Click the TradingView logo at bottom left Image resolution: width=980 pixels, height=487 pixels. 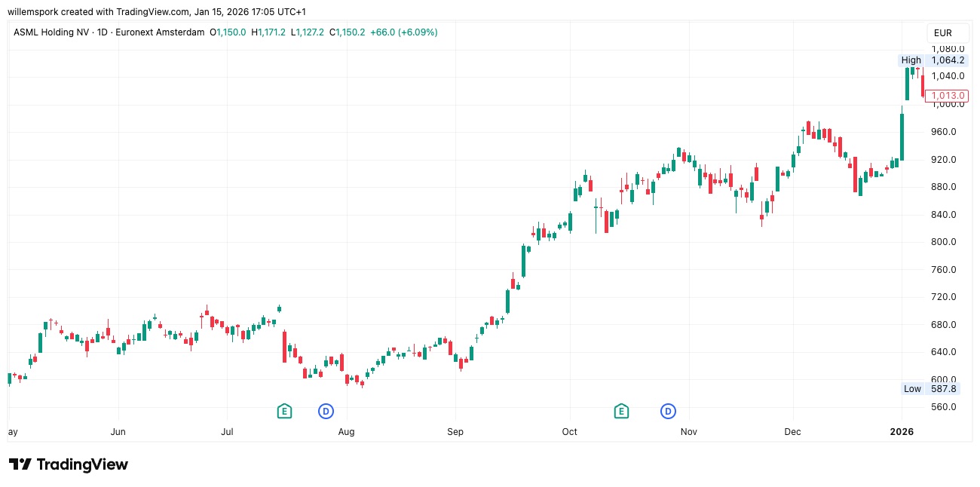tap(69, 464)
